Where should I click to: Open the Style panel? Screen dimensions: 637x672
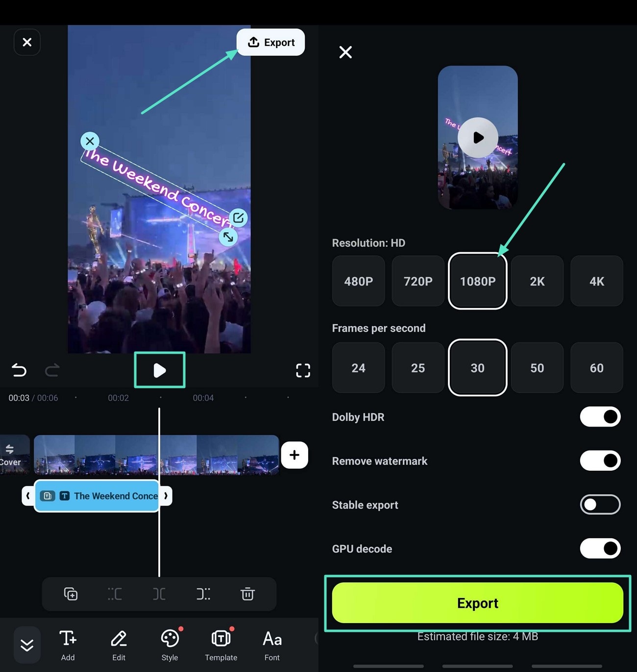coord(170,646)
